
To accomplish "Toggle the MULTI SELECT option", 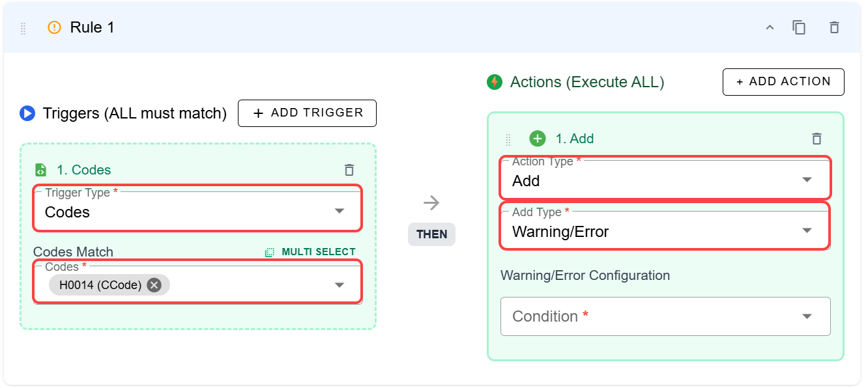I will pos(310,252).
